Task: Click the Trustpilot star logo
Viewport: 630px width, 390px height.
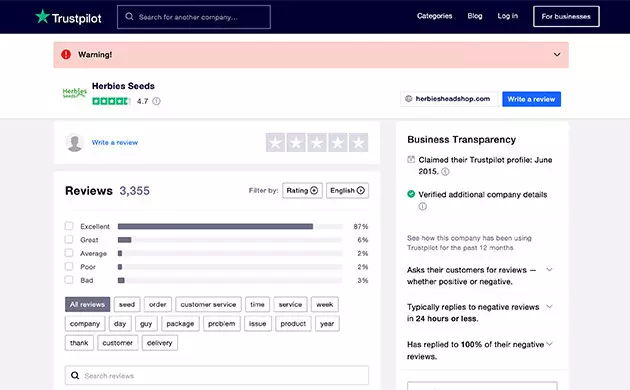Action: coord(42,16)
